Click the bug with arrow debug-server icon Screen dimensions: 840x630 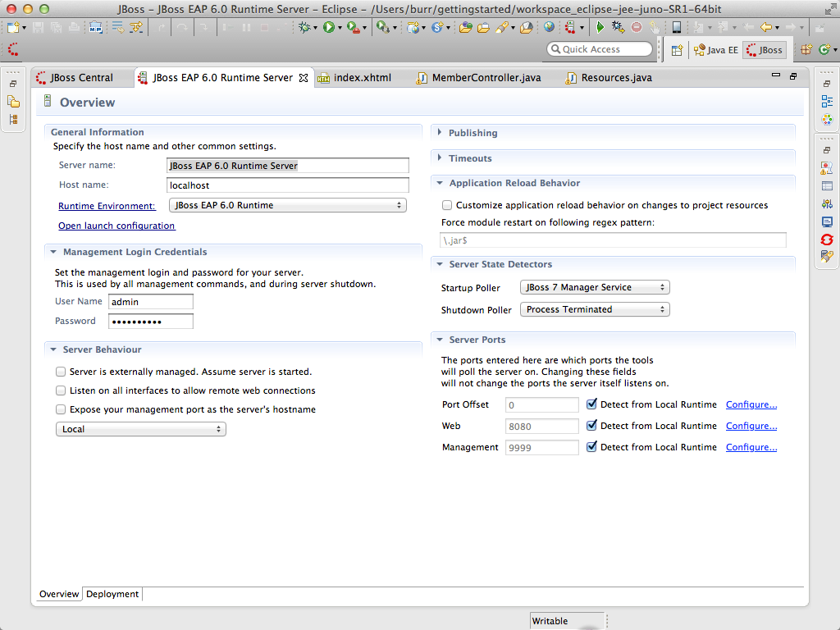618,27
